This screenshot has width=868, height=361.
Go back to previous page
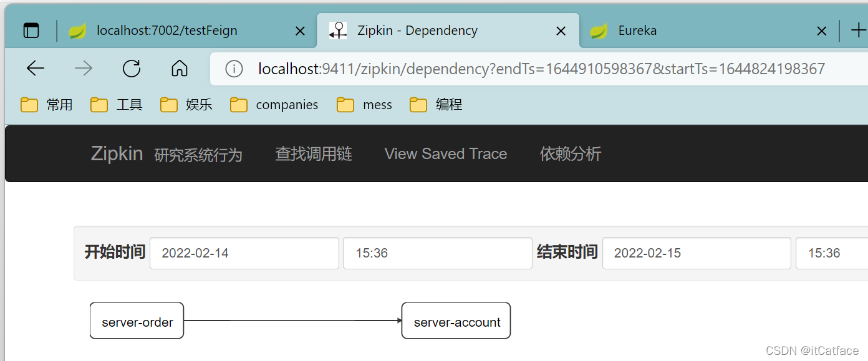pyautogui.click(x=36, y=69)
